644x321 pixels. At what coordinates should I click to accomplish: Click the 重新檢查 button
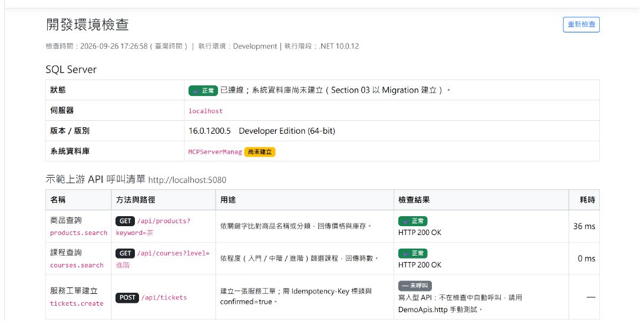(x=581, y=25)
